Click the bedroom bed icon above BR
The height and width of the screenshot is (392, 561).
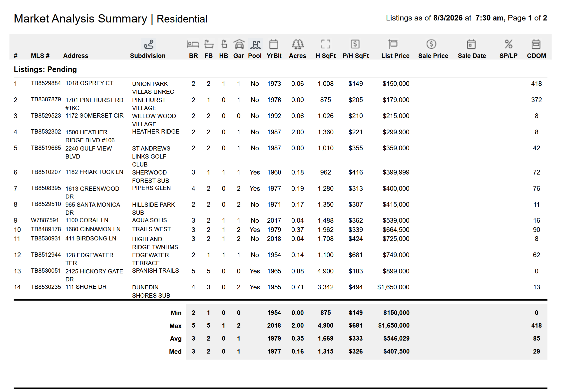pyautogui.click(x=193, y=44)
